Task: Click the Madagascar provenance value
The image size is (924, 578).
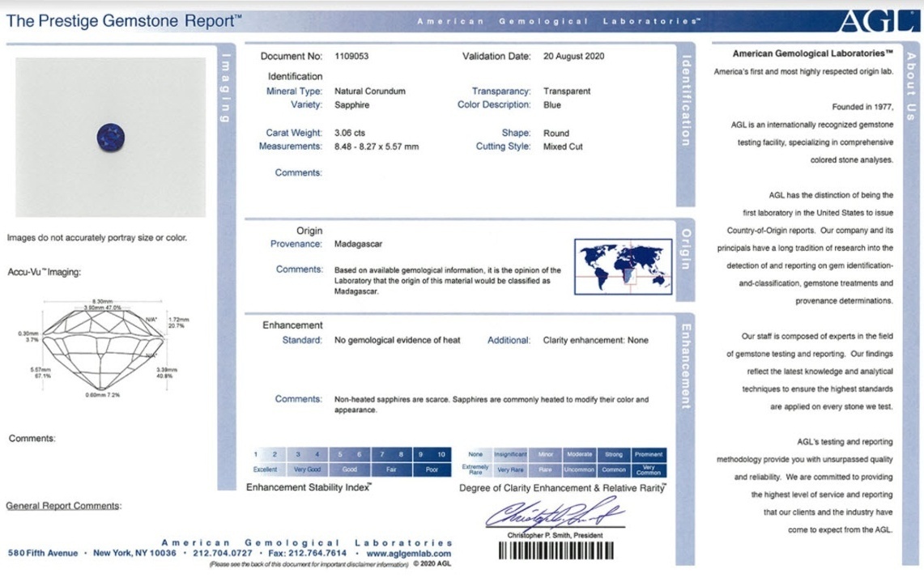Action: tap(358, 244)
